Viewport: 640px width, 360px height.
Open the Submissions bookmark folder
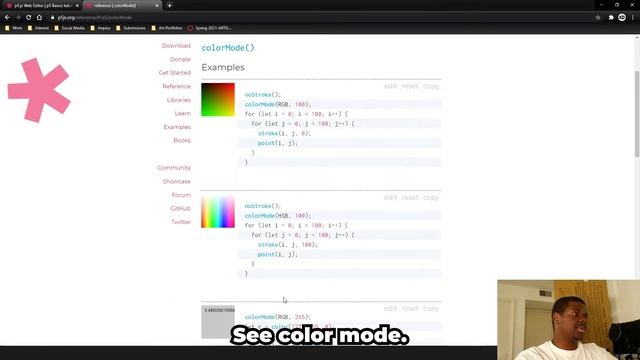click(131, 28)
